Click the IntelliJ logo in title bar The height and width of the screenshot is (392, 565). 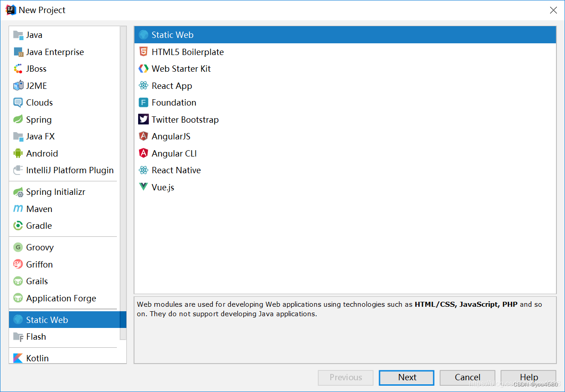[x=11, y=10]
